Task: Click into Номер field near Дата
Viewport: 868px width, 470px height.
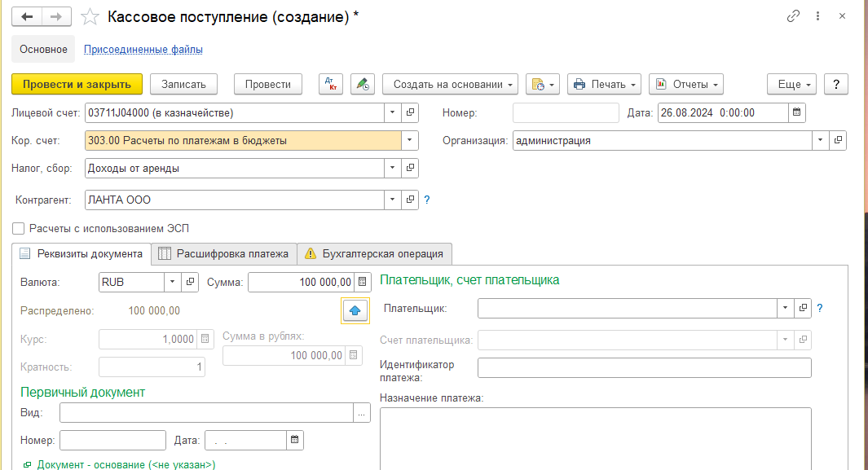Action: click(565, 112)
